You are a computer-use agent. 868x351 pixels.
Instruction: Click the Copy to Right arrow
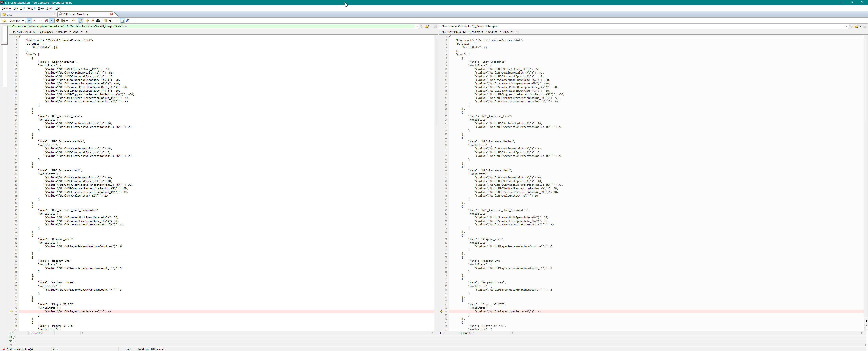[73, 21]
